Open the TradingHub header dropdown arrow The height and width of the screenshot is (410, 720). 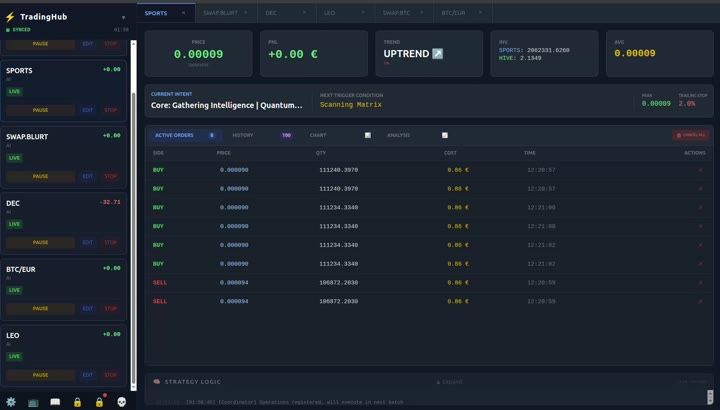pos(124,17)
